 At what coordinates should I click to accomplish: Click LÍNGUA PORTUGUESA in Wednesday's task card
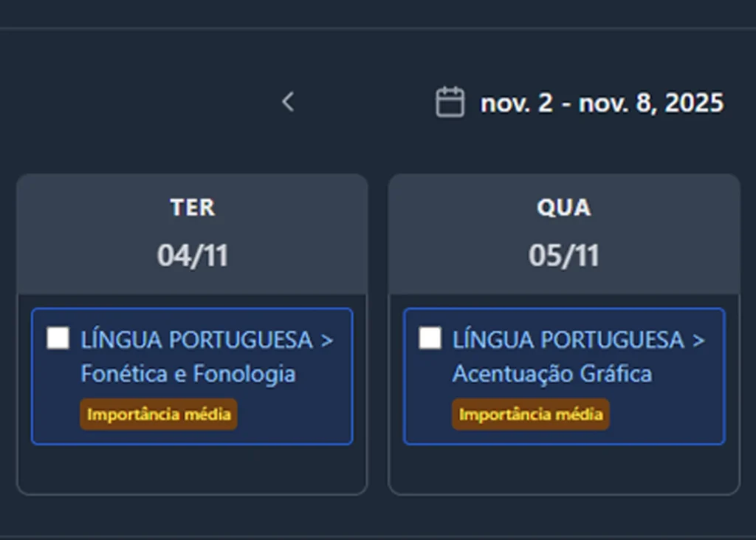coord(568,340)
